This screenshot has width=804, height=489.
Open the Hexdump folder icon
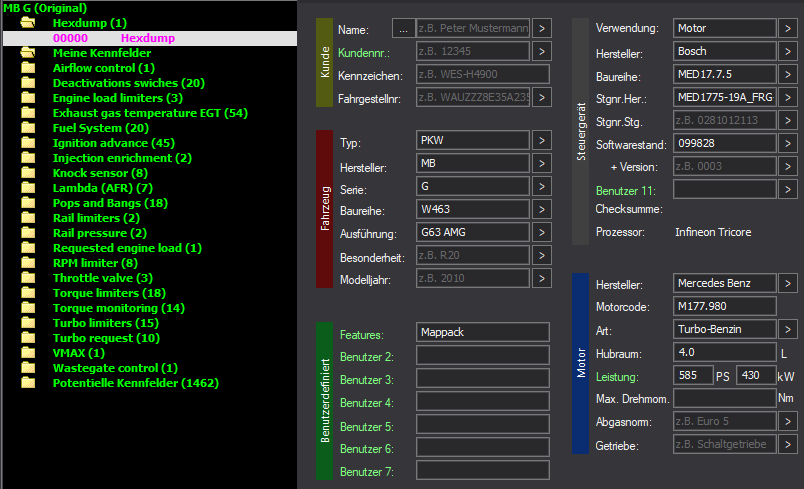pos(28,23)
